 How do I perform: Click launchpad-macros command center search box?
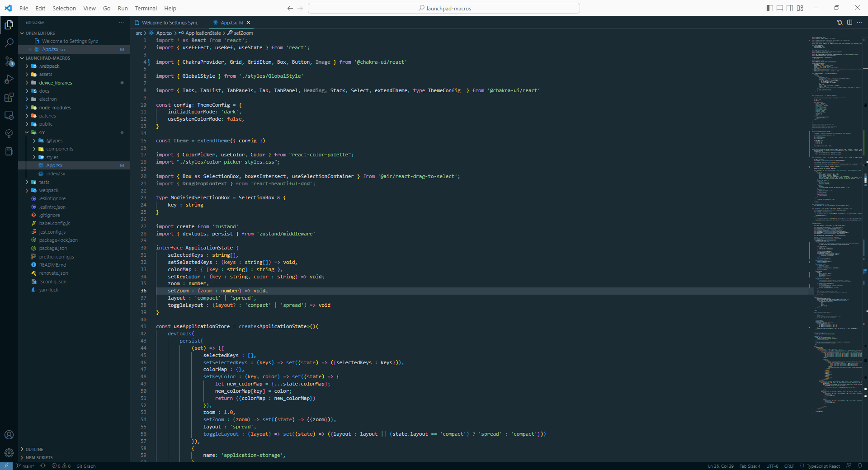point(444,8)
